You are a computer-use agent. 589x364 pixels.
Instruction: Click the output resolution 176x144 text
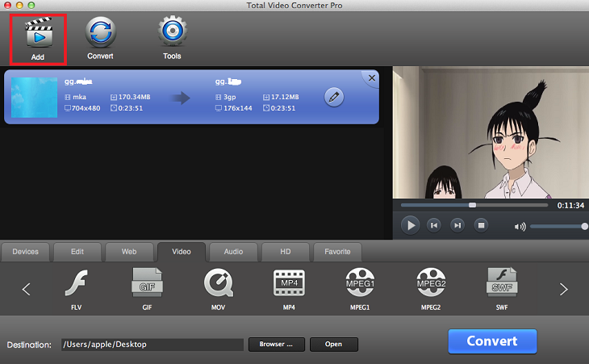coord(238,108)
